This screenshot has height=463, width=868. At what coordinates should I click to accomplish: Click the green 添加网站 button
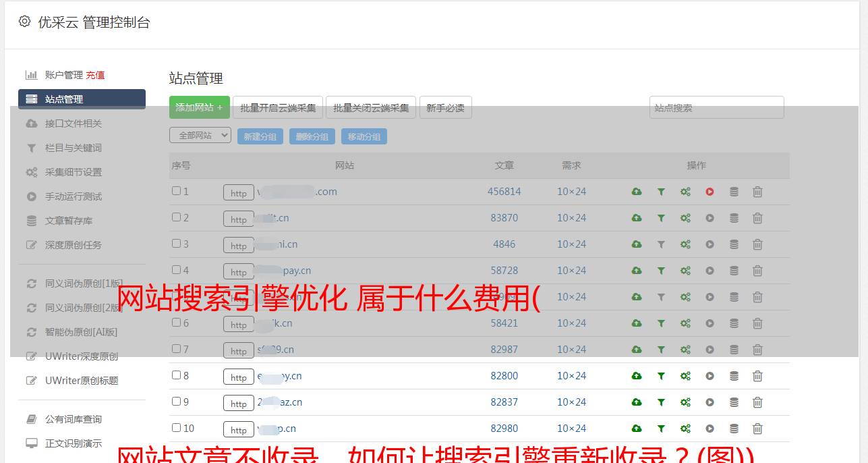coord(199,107)
